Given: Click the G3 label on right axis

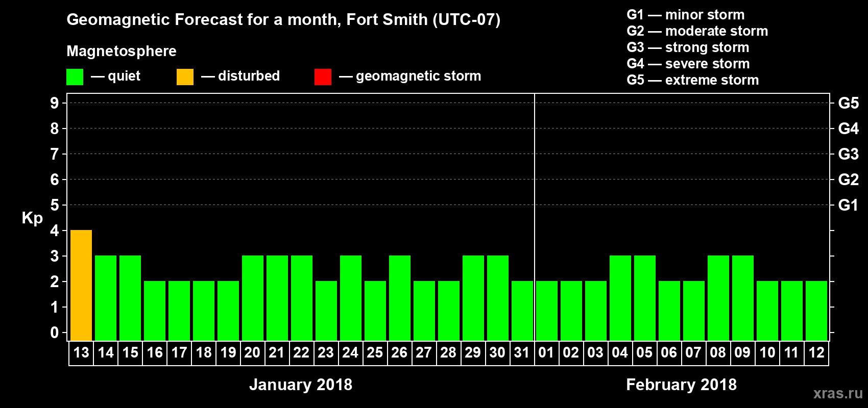Looking at the screenshot, I should (x=848, y=154).
